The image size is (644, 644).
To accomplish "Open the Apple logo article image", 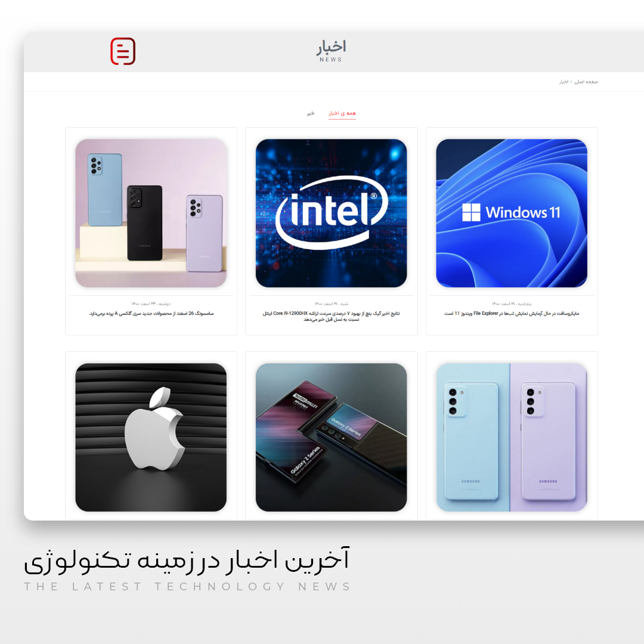I will click(151, 437).
